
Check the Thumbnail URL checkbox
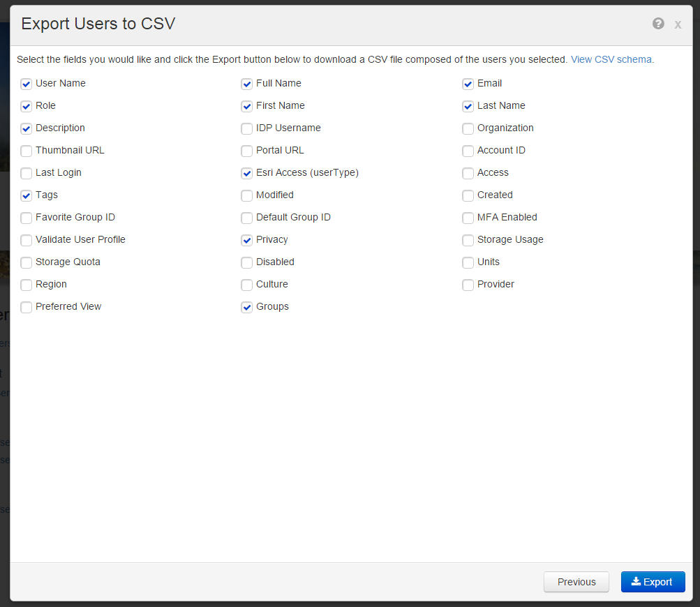(27, 151)
